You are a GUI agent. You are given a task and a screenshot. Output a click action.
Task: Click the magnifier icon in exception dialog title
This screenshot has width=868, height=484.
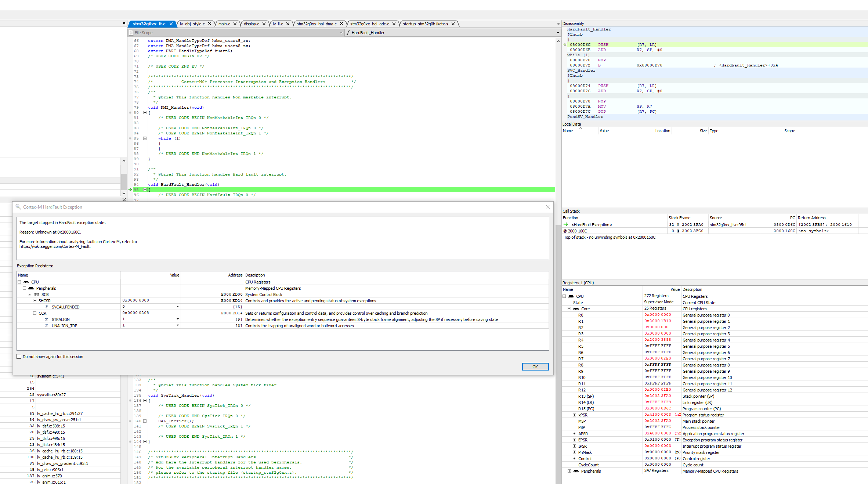click(18, 207)
